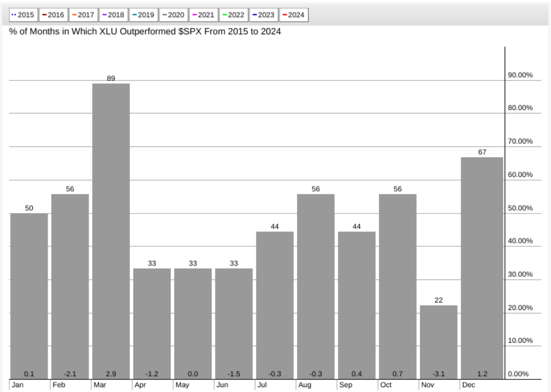Click the Aug month axis label

tap(305, 385)
